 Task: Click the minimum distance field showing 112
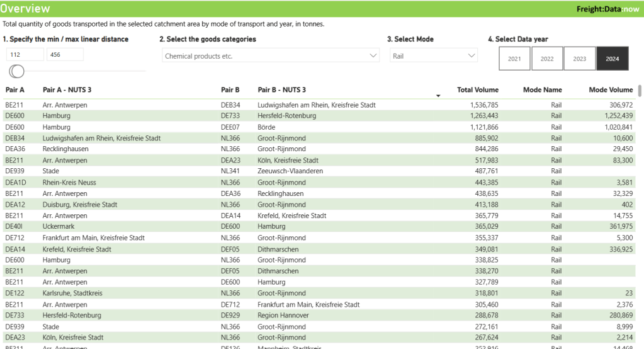(x=24, y=55)
